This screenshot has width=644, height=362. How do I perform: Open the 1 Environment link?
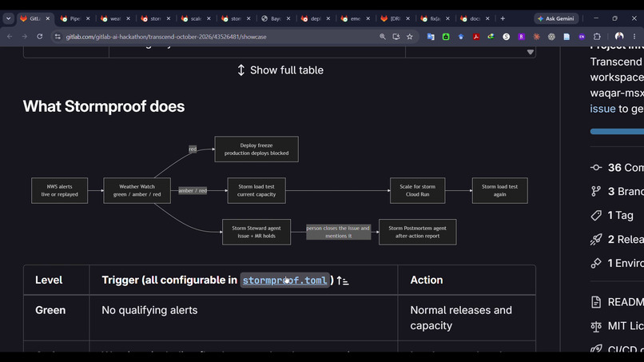click(x=626, y=263)
